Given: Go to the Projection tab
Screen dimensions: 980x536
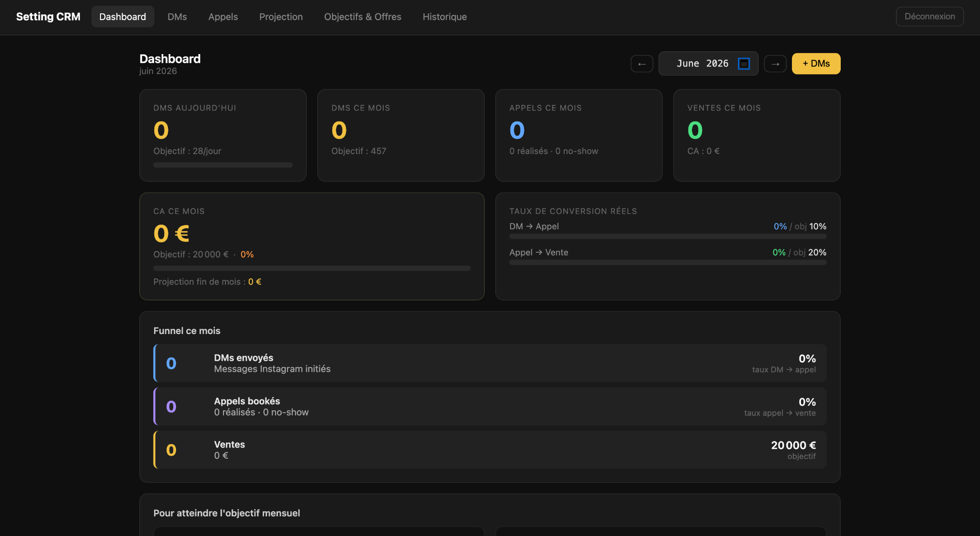Looking at the screenshot, I should click(x=281, y=17).
